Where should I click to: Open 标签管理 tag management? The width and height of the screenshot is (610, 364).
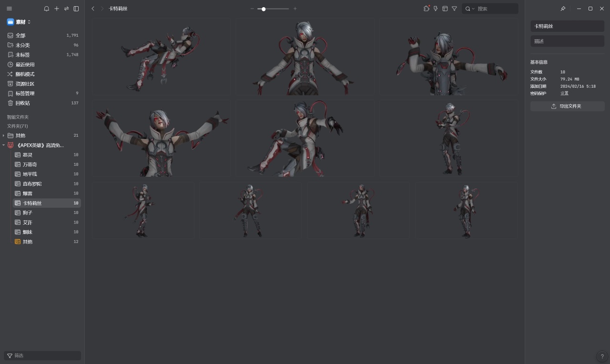42,93
